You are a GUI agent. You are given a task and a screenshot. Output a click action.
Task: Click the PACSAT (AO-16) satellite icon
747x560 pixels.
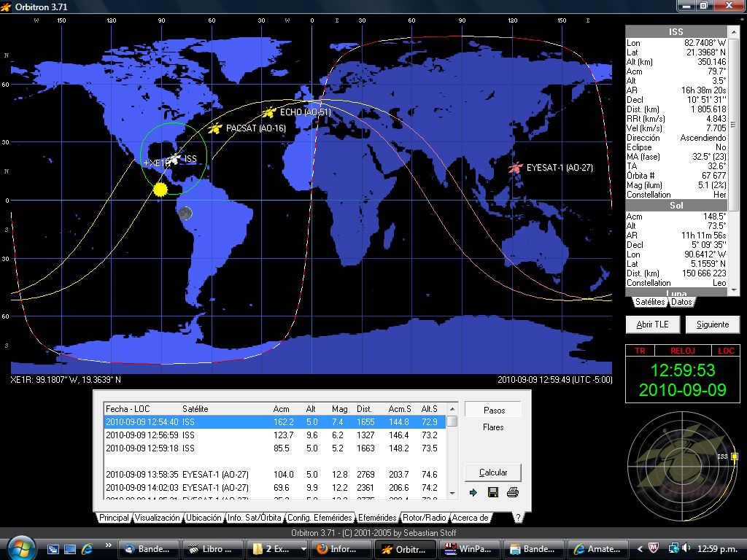(215, 128)
